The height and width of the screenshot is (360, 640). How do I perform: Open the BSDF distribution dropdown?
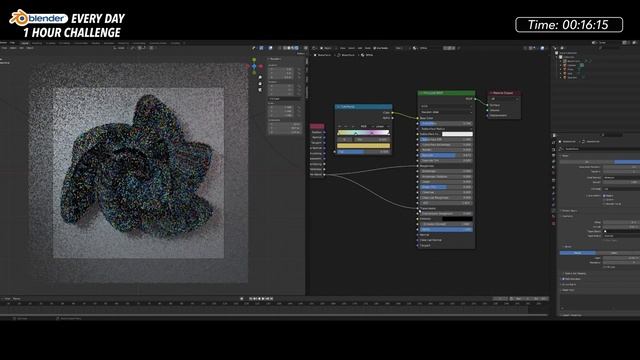point(446,106)
